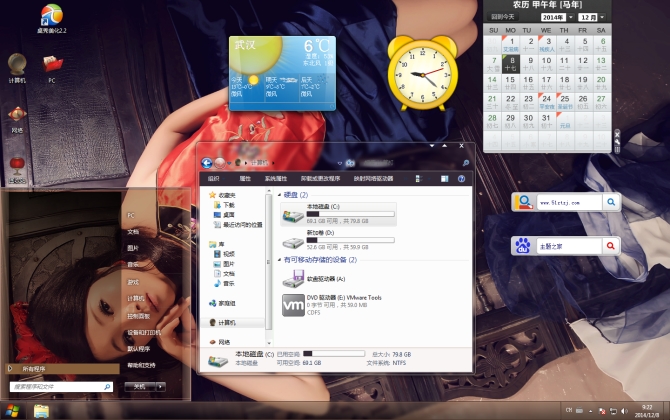Toggle the preview pane icon in Explorer toolbar

coord(444,179)
